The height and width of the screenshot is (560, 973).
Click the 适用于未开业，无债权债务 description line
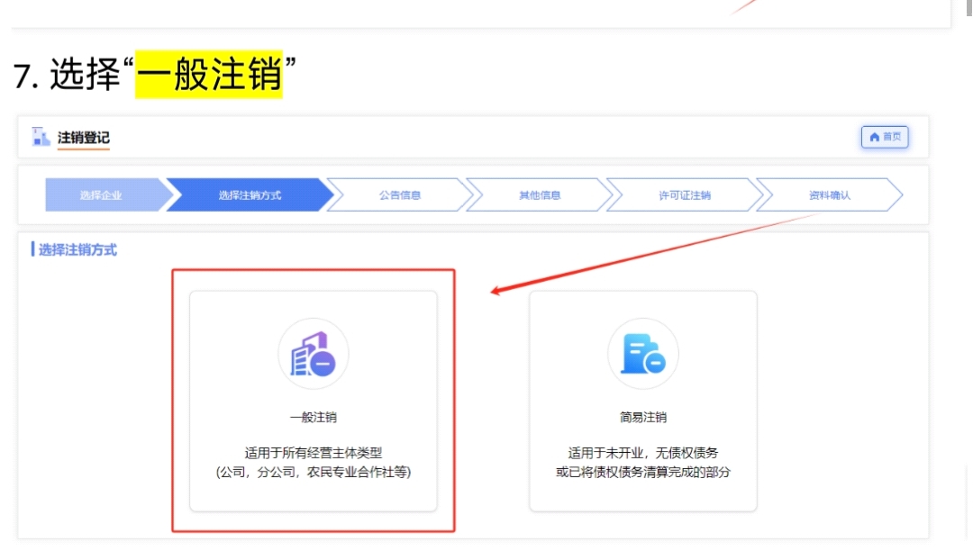642,453
